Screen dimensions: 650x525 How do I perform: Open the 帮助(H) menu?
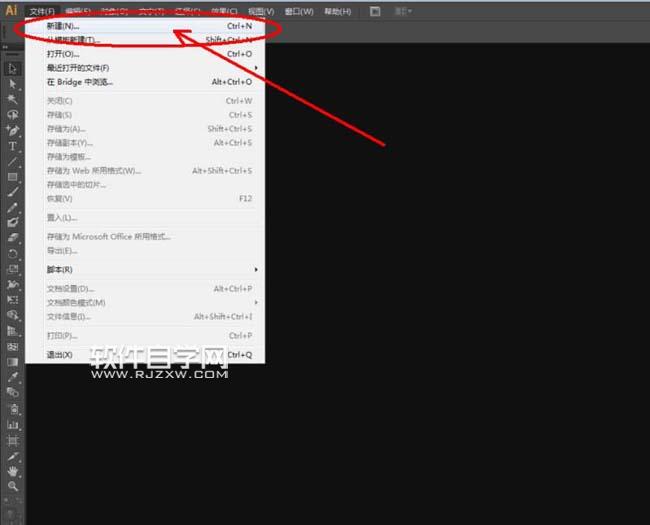tap(337, 11)
